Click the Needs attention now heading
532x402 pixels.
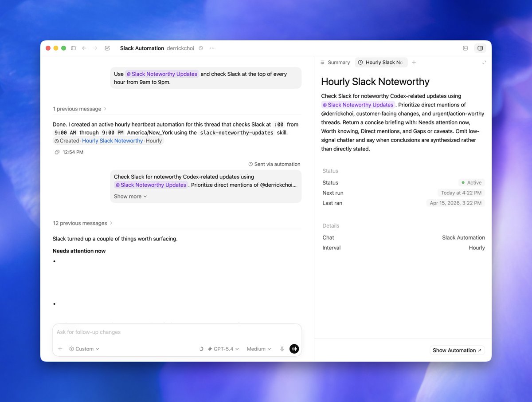[79, 251]
